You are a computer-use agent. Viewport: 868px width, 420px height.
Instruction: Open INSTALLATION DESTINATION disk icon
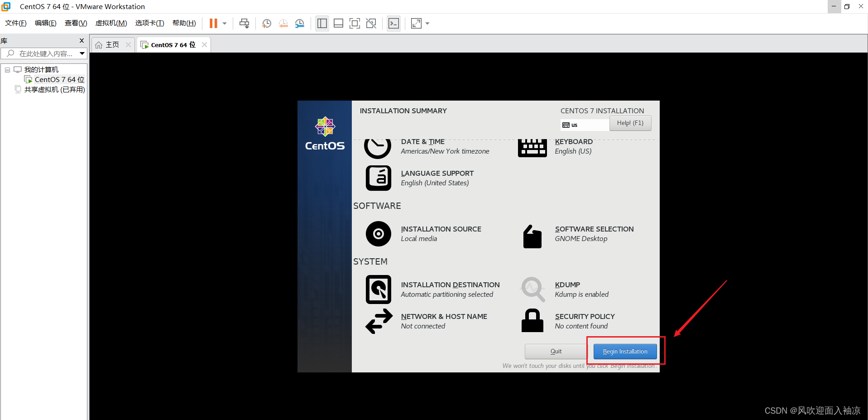click(379, 290)
